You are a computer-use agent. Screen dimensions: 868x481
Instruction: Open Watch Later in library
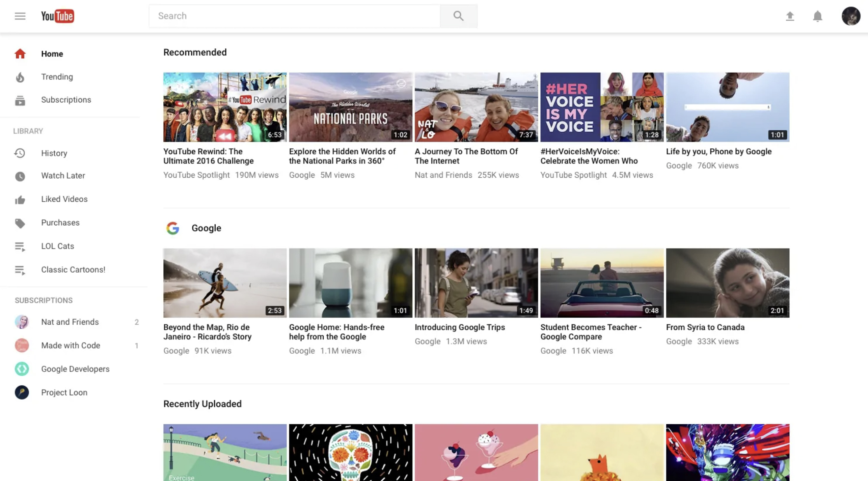[x=63, y=176]
